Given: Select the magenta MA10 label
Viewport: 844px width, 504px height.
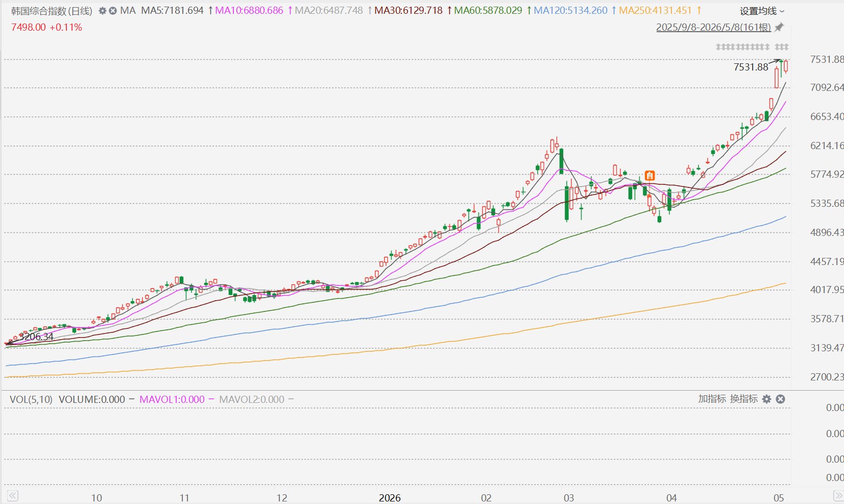Looking at the screenshot, I should coord(249,11).
